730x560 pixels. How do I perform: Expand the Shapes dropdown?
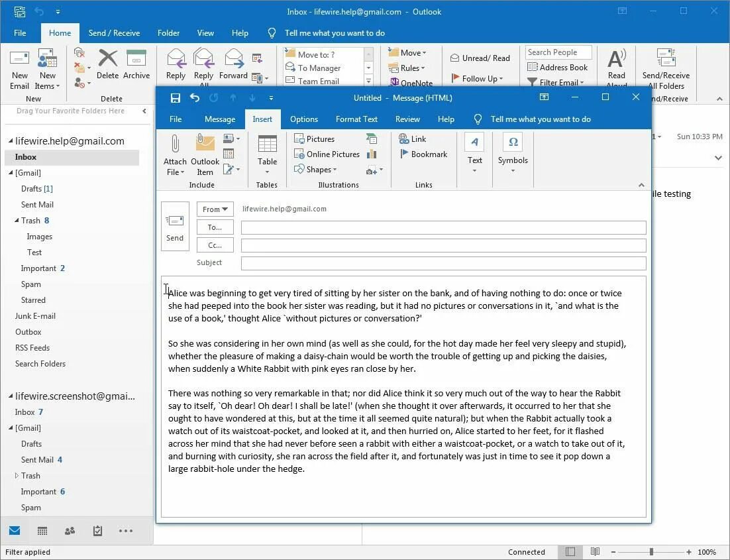click(315, 170)
